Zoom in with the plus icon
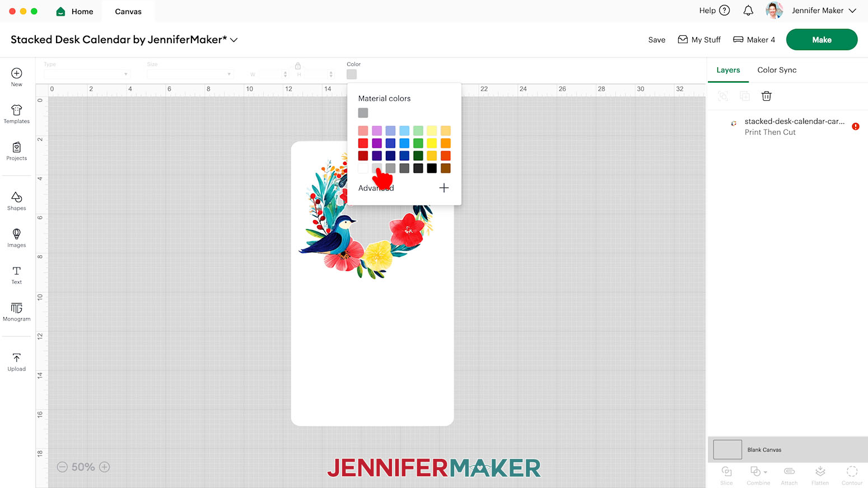 tap(105, 467)
